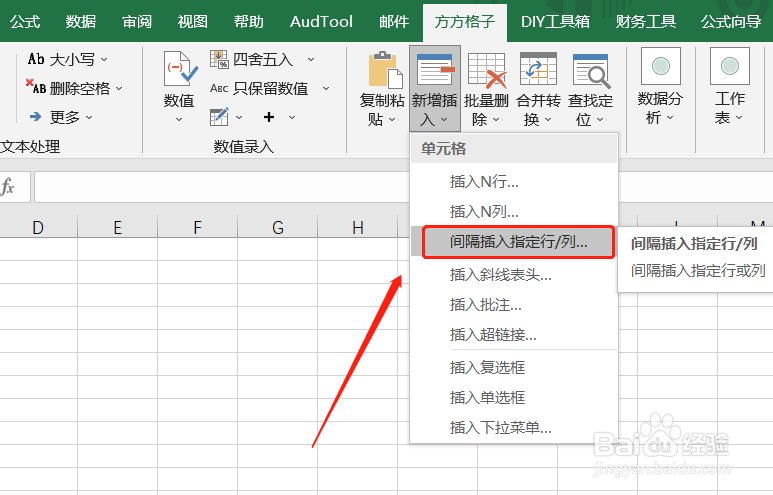
Task: Open the 审阅 ribbon tab
Action: pos(137,22)
